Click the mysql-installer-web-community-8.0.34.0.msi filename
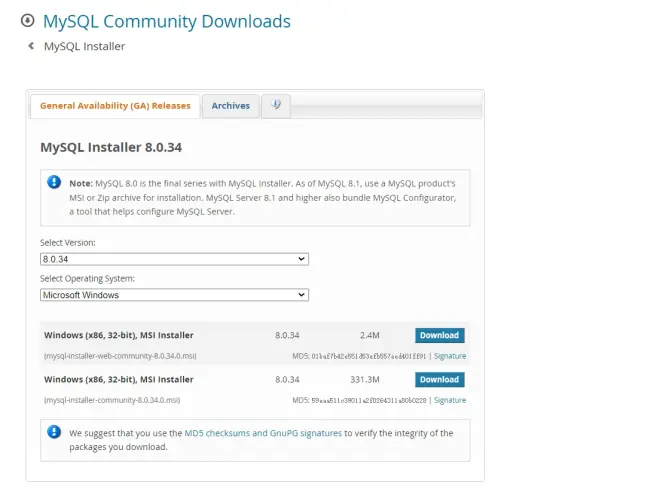The width and height of the screenshot is (660, 499). 120,356
